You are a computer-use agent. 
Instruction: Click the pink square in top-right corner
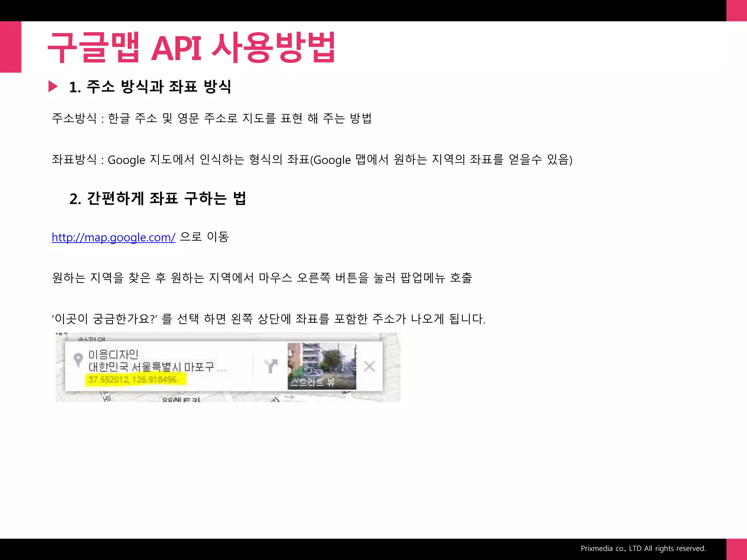point(736,11)
